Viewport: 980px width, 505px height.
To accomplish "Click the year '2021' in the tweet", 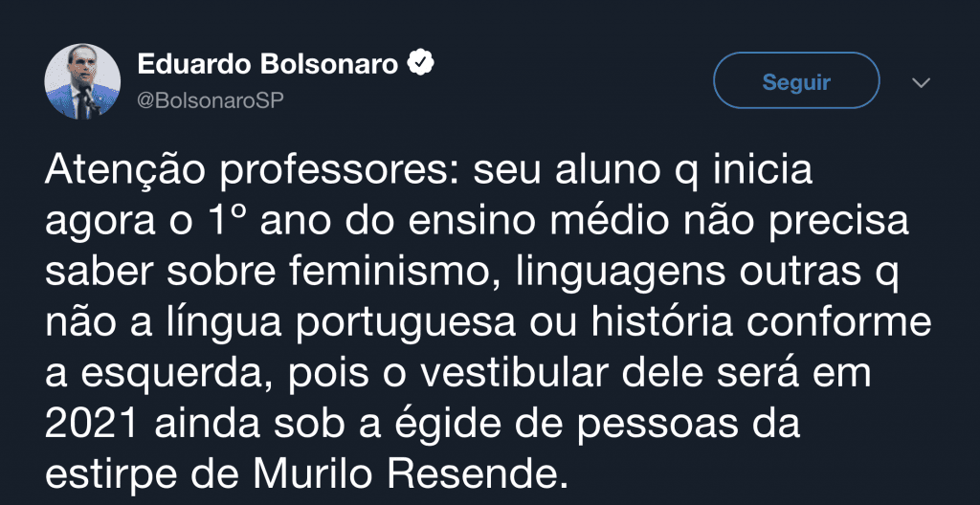I will click(91, 425).
